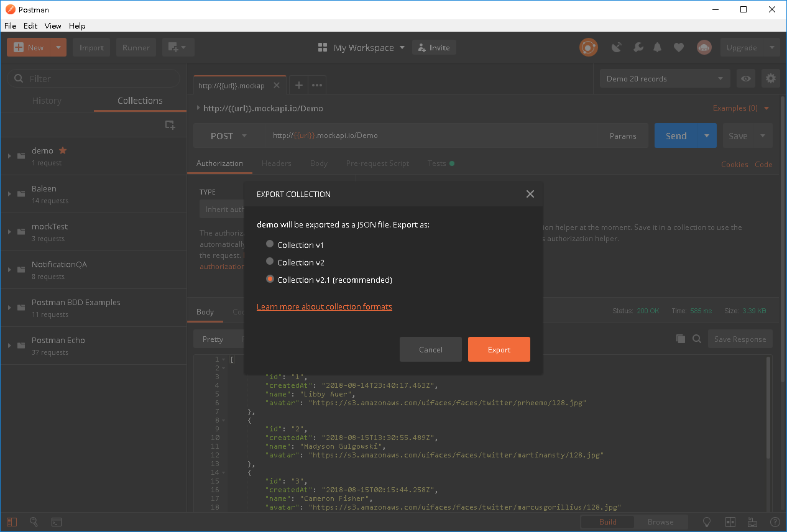The height and width of the screenshot is (532, 787).
Task: Toggle sidebar icon in status bar
Action: pyautogui.click(x=12, y=522)
